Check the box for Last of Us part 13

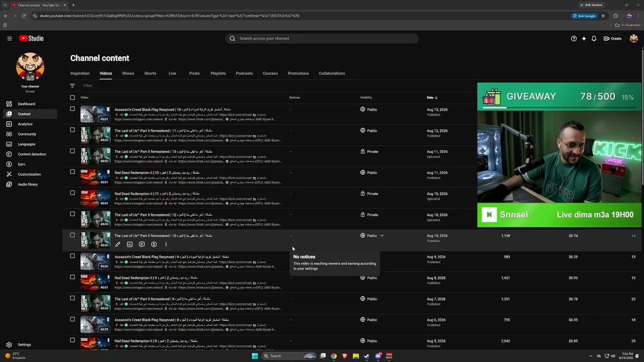72,151
